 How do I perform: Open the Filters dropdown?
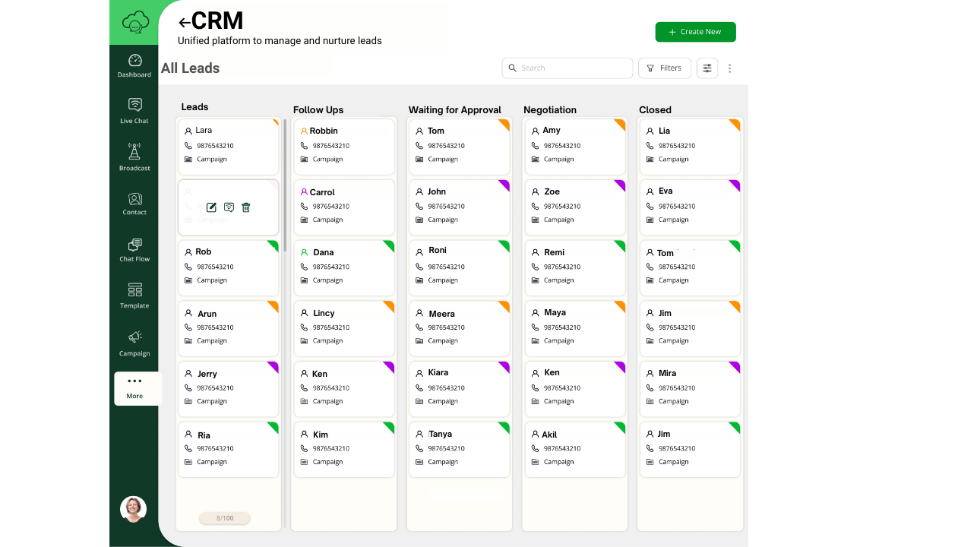(664, 68)
